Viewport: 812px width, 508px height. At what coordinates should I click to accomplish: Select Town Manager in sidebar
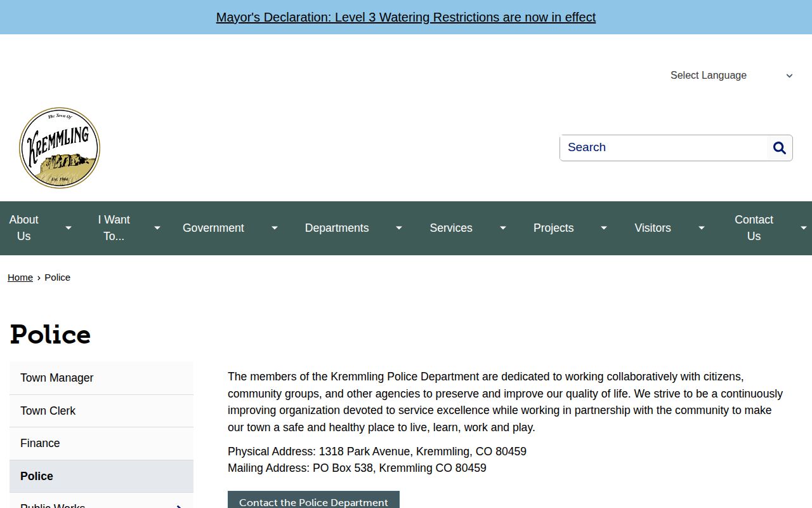[x=101, y=378]
